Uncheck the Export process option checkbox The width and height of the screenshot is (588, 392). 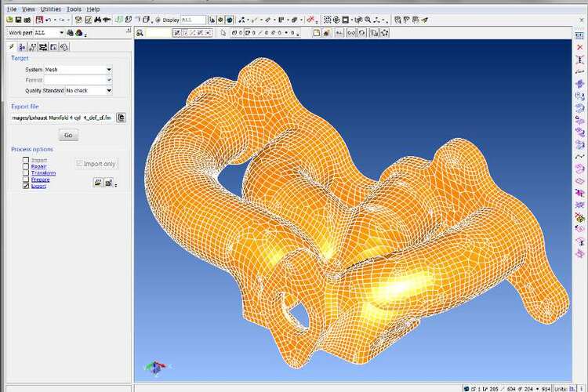[x=26, y=186]
